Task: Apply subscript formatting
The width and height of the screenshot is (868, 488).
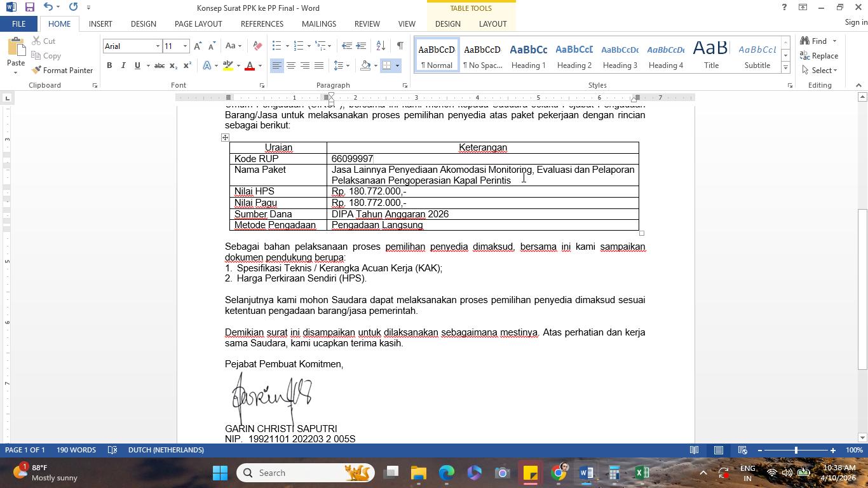Action: pyautogui.click(x=173, y=66)
